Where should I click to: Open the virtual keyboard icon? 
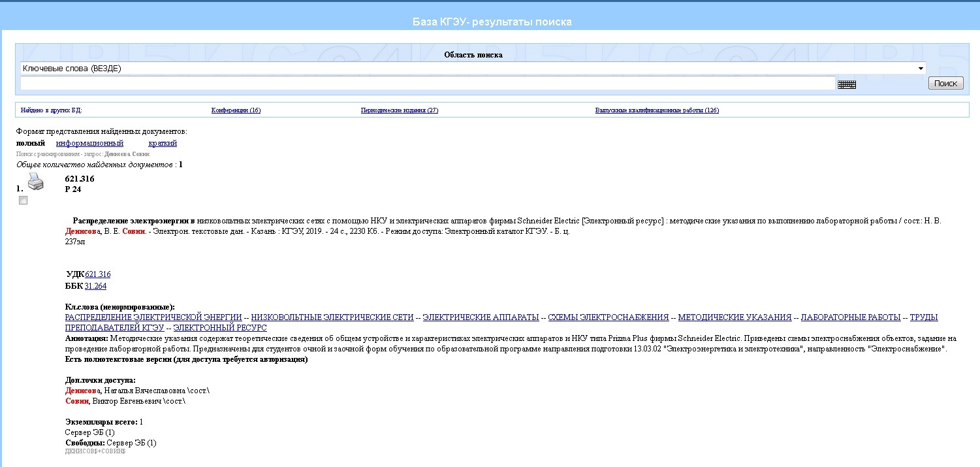pyautogui.click(x=846, y=84)
